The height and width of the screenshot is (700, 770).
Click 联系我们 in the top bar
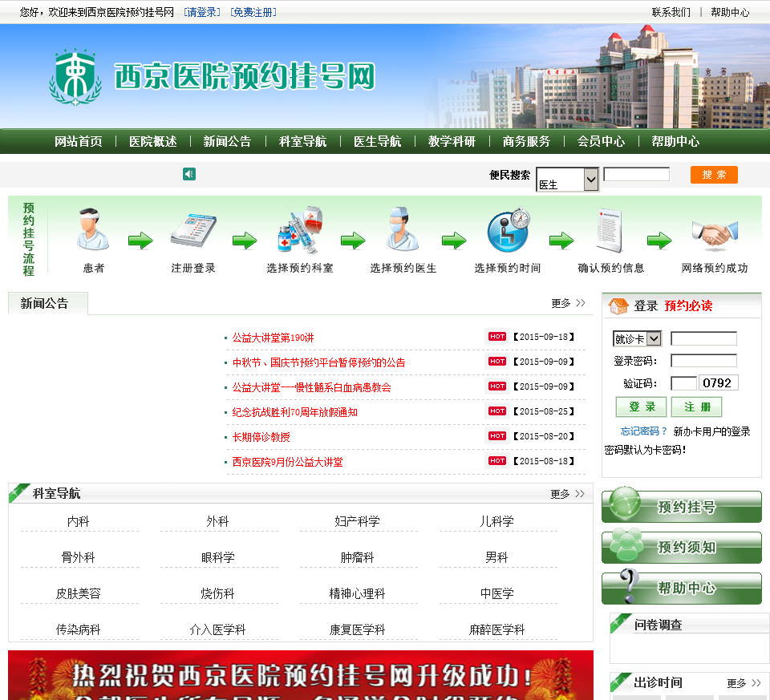tap(671, 12)
